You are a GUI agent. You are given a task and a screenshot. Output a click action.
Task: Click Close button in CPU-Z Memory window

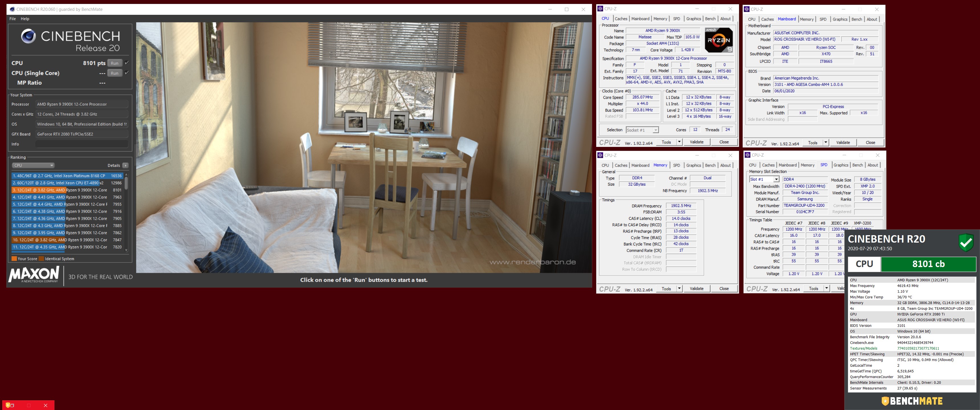coord(724,289)
